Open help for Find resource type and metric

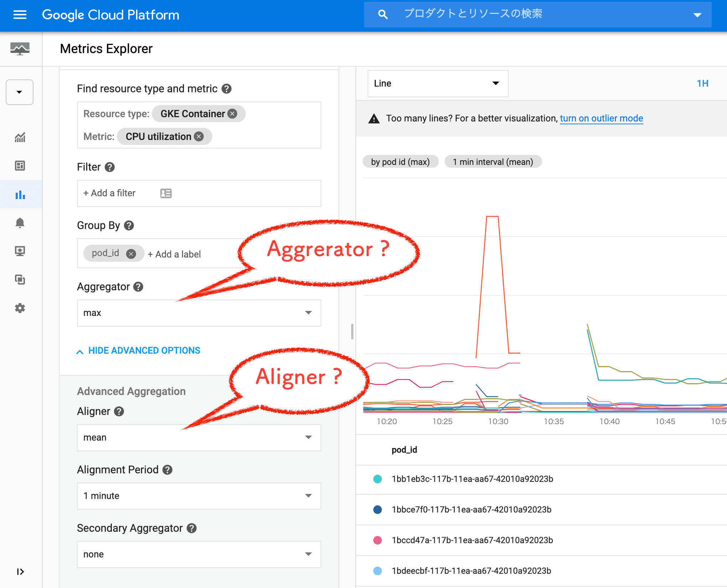click(227, 89)
